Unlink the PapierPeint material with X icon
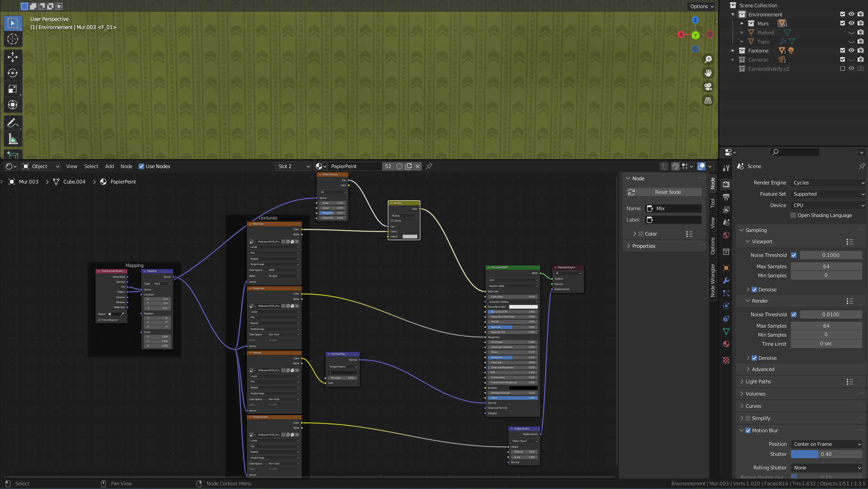The height and width of the screenshot is (489, 868). click(x=418, y=166)
